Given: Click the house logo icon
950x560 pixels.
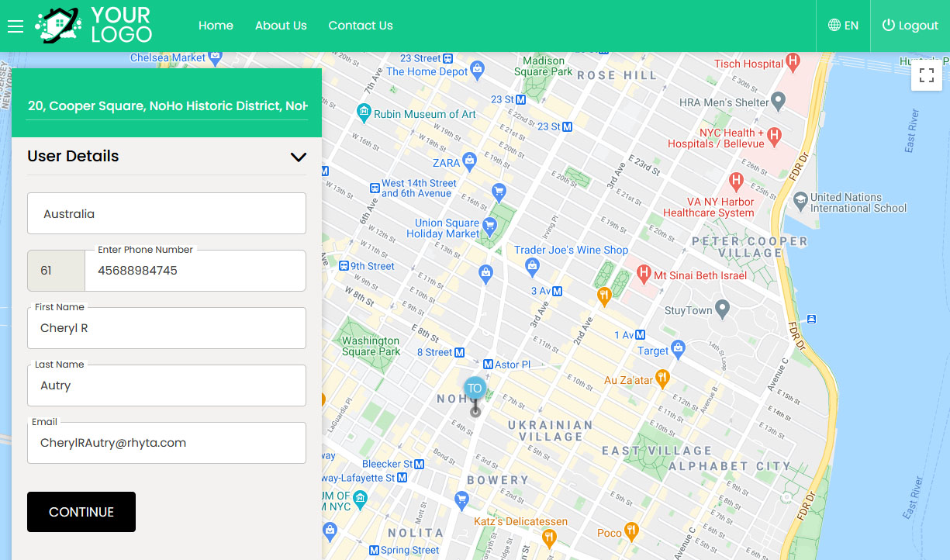Looking at the screenshot, I should (x=58, y=25).
